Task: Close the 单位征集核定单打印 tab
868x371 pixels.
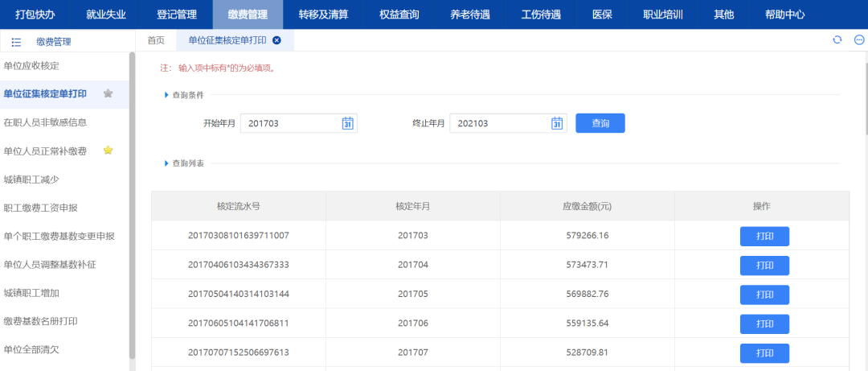Action: [276, 40]
